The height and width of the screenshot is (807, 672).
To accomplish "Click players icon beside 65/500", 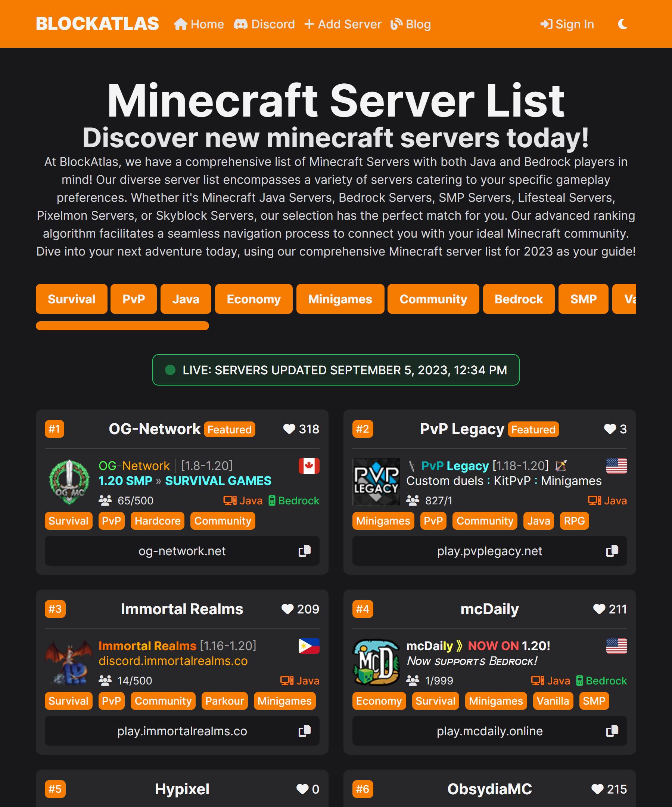I will pos(105,500).
